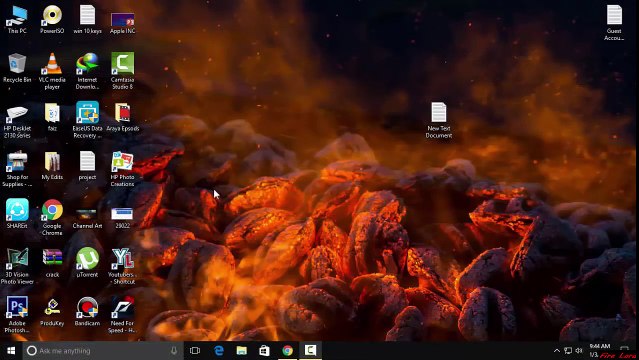The image size is (639, 360).
Task: Select the Guest Account text file
Action: coord(614,23)
